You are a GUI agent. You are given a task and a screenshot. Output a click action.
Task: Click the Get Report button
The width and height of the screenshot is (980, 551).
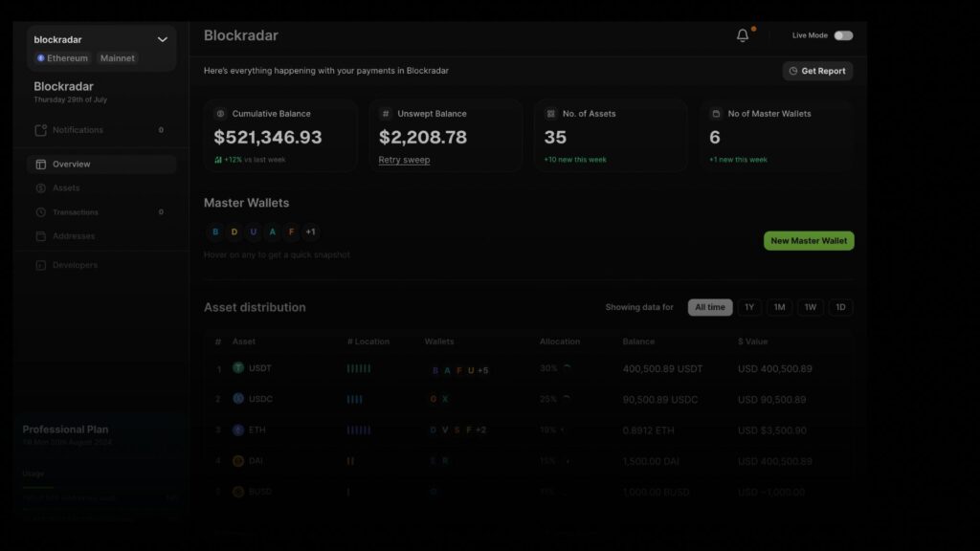[817, 71]
